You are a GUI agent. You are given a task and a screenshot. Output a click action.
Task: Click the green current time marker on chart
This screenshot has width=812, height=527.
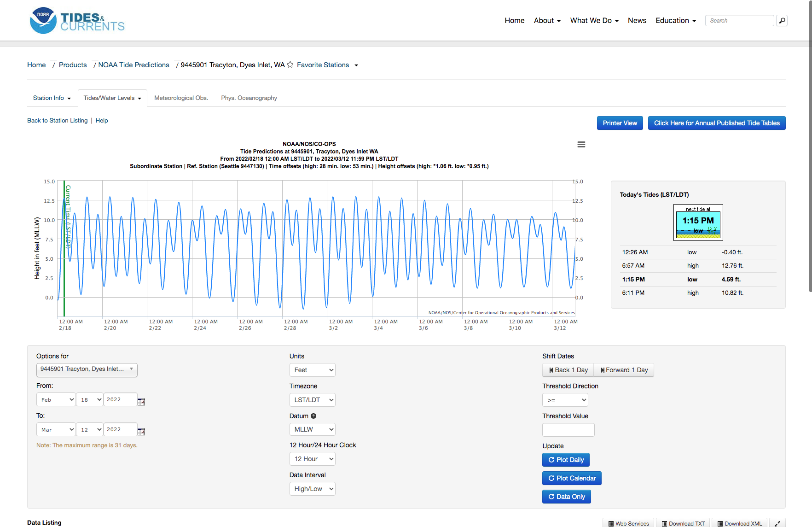(x=64, y=248)
